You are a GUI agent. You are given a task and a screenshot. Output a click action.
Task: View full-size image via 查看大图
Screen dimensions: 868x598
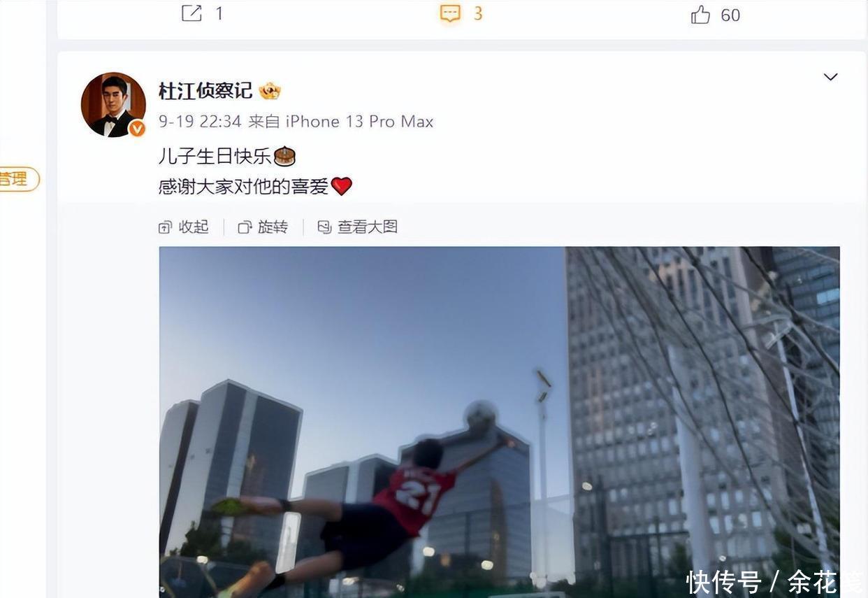click(x=368, y=227)
